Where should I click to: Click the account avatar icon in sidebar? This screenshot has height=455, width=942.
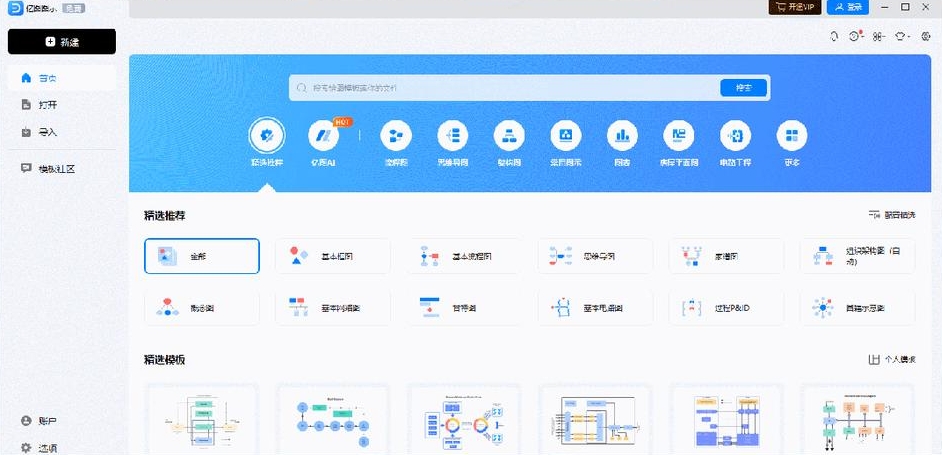click(26, 421)
